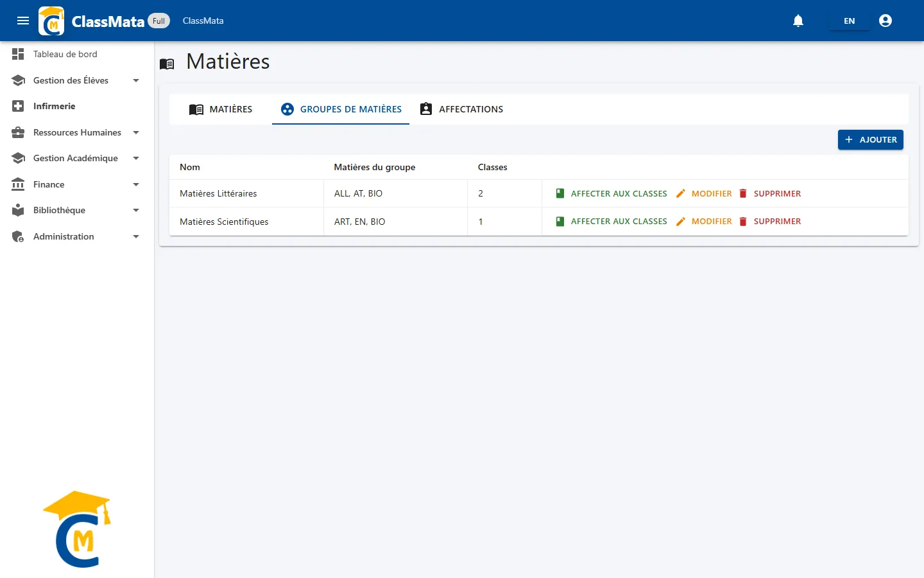Open the user account icon

886,21
